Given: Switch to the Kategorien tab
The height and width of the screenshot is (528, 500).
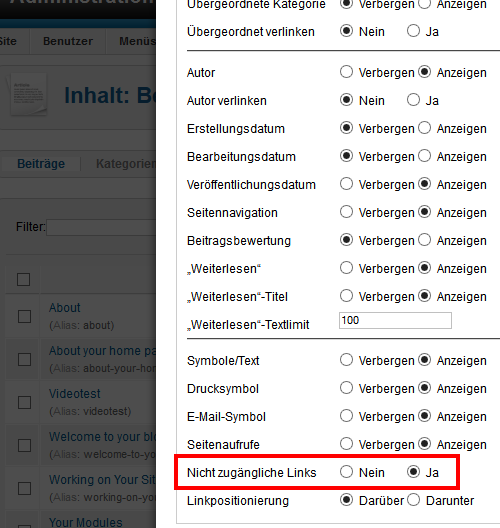Looking at the screenshot, I should pyautogui.click(x=126, y=164).
